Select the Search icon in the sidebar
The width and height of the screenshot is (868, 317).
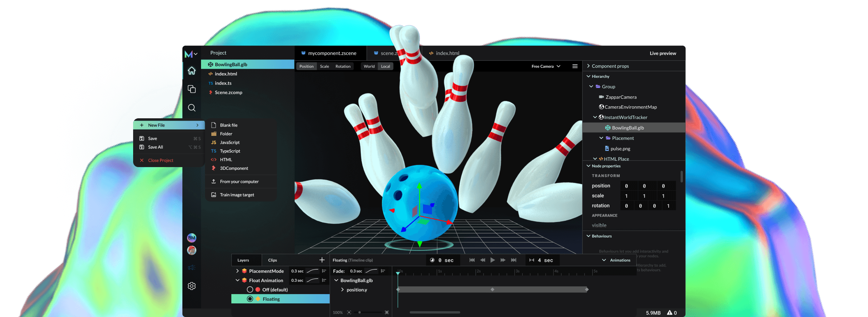coord(192,108)
